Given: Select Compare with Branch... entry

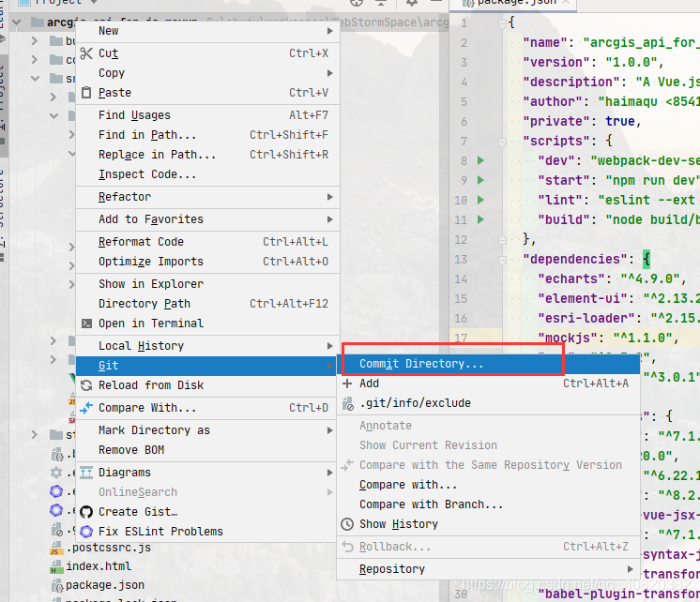Looking at the screenshot, I should pos(488,504).
